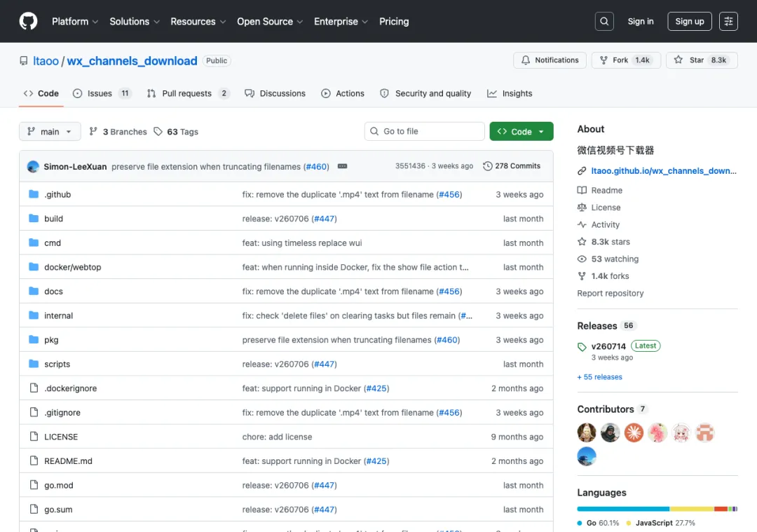The image size is (757, 532).
Task: Open the appearance settings sliders icon
Action: point(728,21)
